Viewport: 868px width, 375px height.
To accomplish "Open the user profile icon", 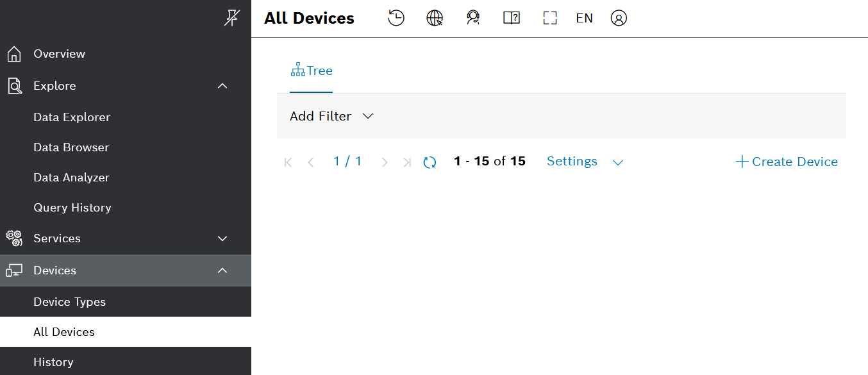I will pos(619,18).
